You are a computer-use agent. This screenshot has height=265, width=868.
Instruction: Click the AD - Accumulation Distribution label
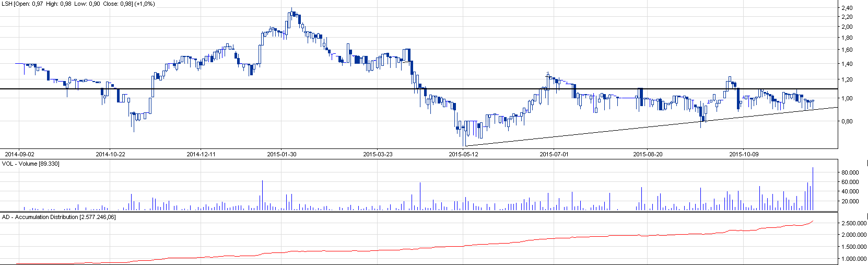click(x=59, y=217)
